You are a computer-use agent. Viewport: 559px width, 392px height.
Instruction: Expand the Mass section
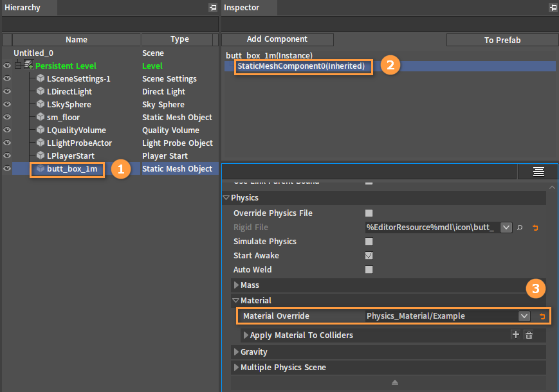(236, 285)
